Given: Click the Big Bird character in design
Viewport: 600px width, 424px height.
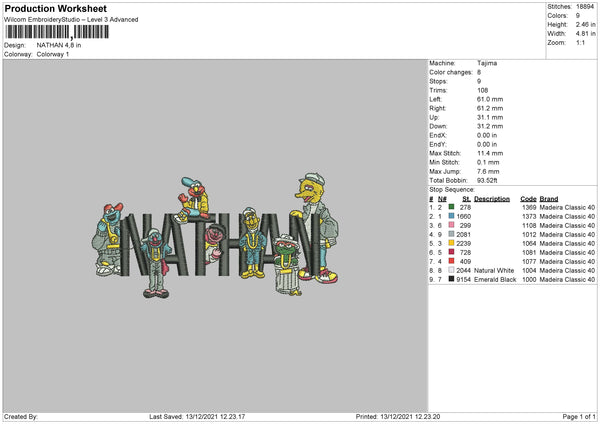Looking at the screenshot, I should 316,228.
